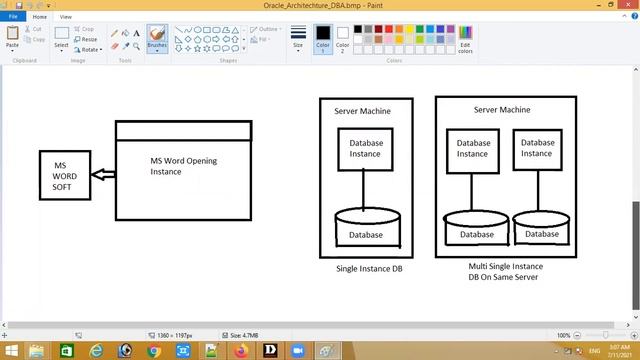Click the zoom slider handle
The height and width of the screenshot is (360, 640).
605,335
